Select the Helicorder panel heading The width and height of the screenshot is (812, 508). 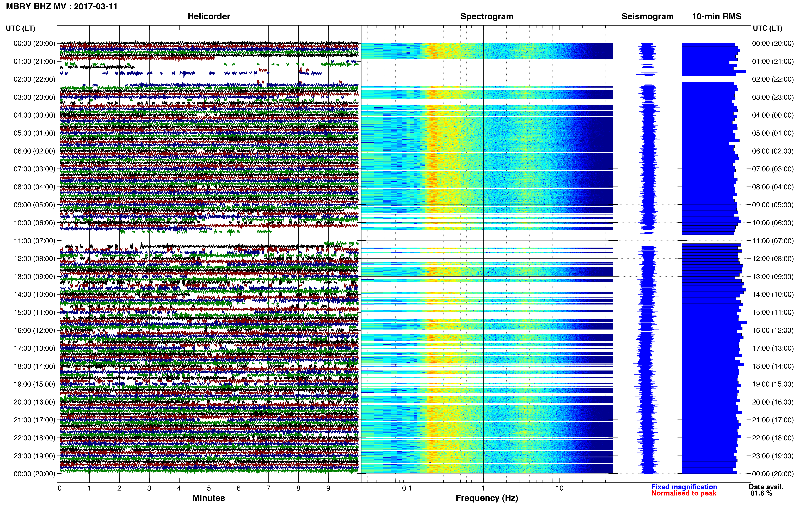click(x=209, y=16)
